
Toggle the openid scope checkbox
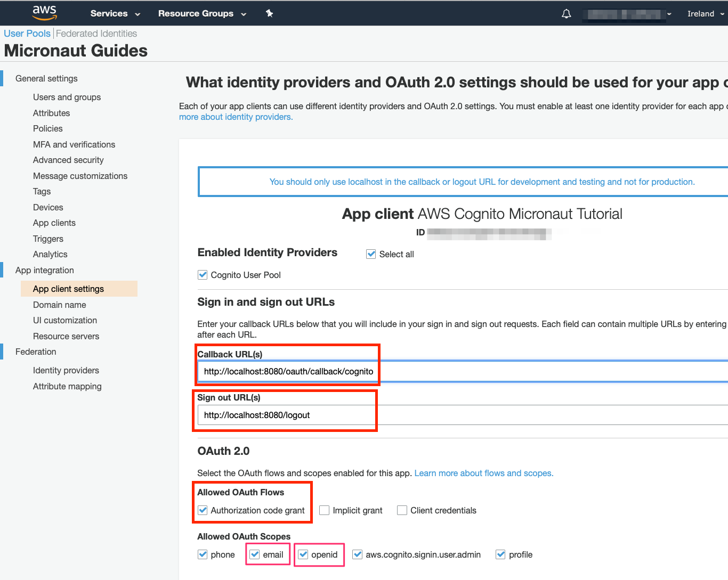[303, 554]
